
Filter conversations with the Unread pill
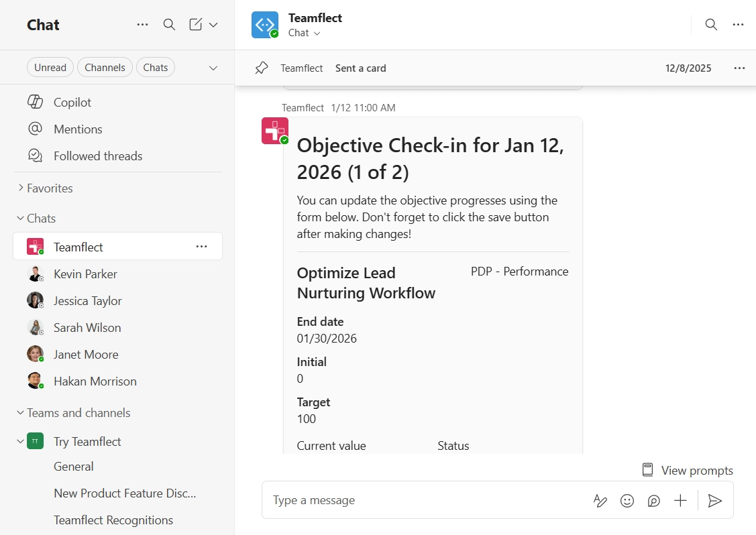(x=50, y=67)
